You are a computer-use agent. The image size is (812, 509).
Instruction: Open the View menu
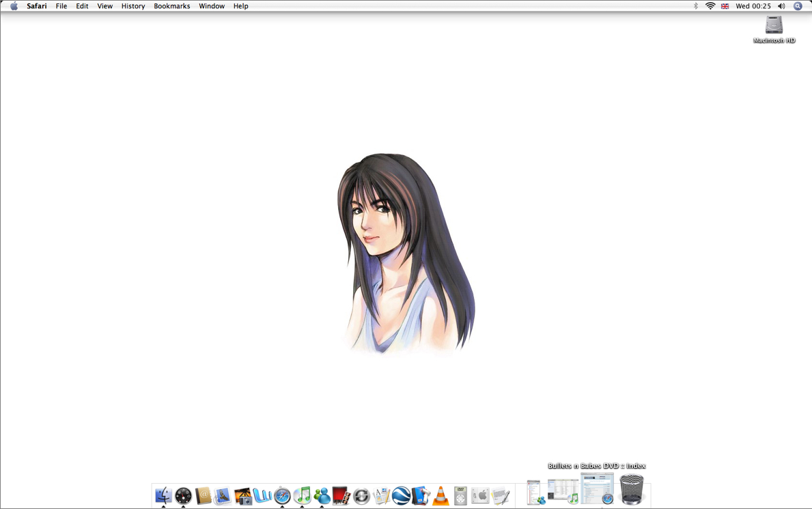click(105, 6)
